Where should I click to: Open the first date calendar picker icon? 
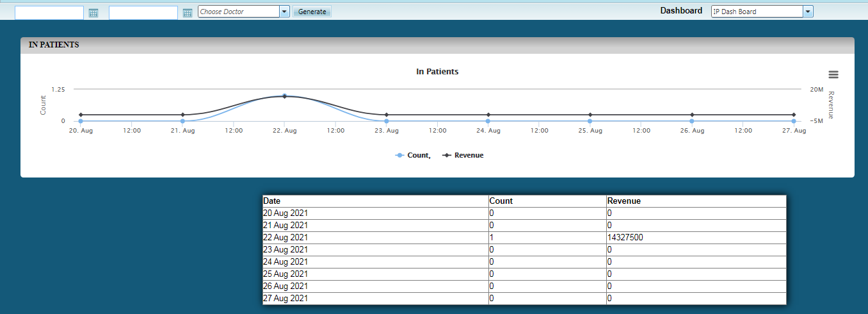tap(93, 13)
